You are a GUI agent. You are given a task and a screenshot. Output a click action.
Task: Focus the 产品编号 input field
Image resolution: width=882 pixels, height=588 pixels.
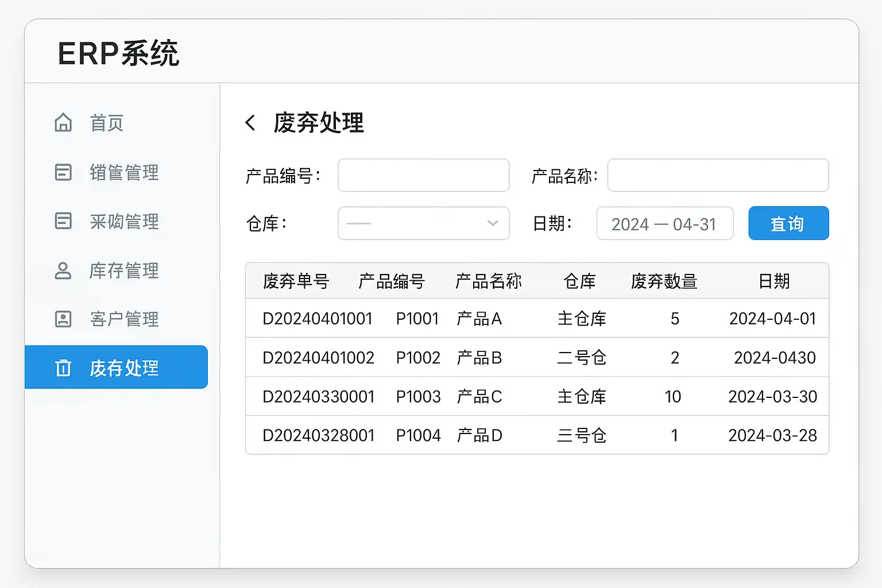423,175
